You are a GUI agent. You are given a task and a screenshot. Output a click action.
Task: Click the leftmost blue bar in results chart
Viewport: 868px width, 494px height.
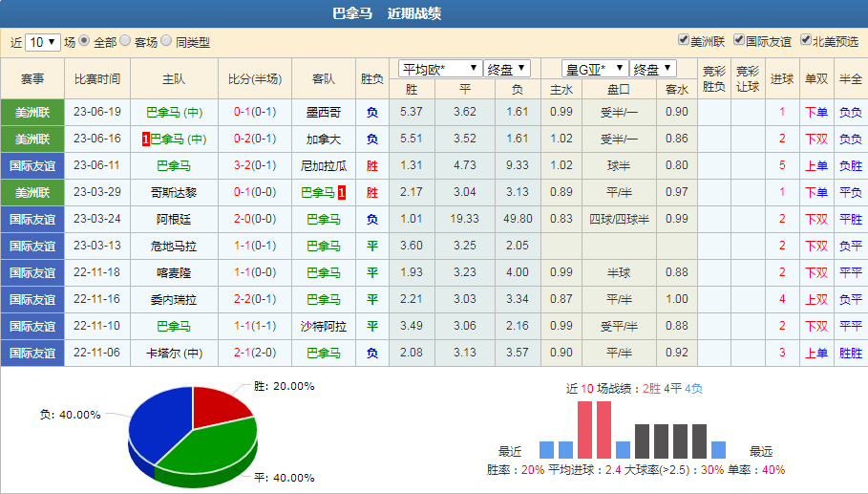tap(546, 449)
